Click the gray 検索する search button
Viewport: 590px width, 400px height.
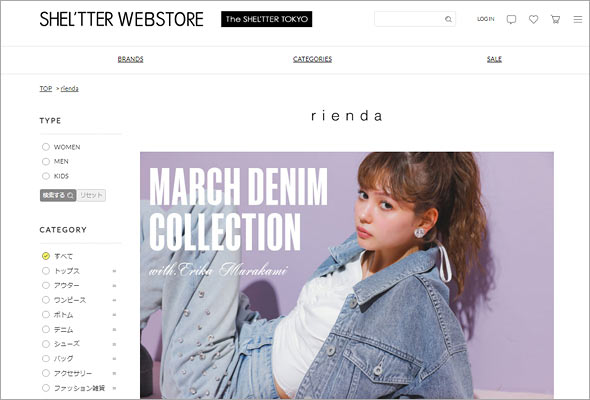(58, 195)
